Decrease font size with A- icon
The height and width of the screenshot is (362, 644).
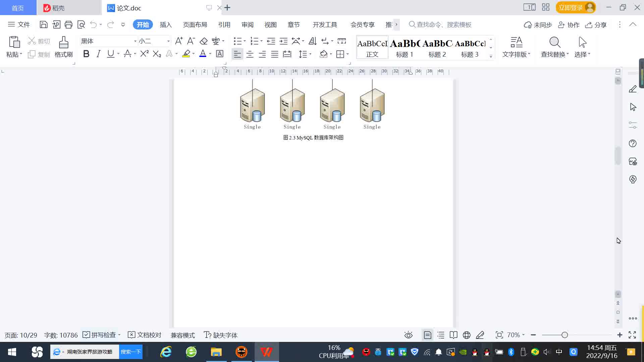pos(191,41)
